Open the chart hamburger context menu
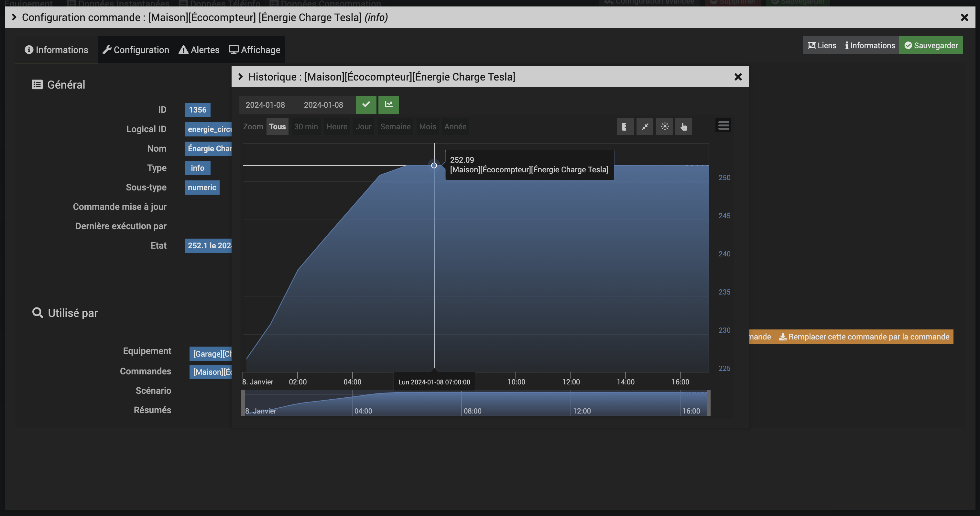Screen dimensions: 980x516 point(723,125)
